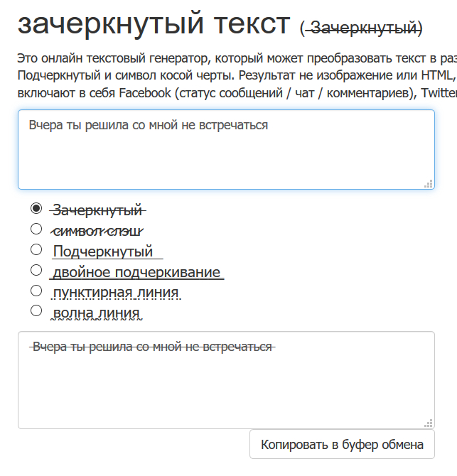457x476 pixels.
Task: Click the волна линия label text
Action: pos(96,313)
